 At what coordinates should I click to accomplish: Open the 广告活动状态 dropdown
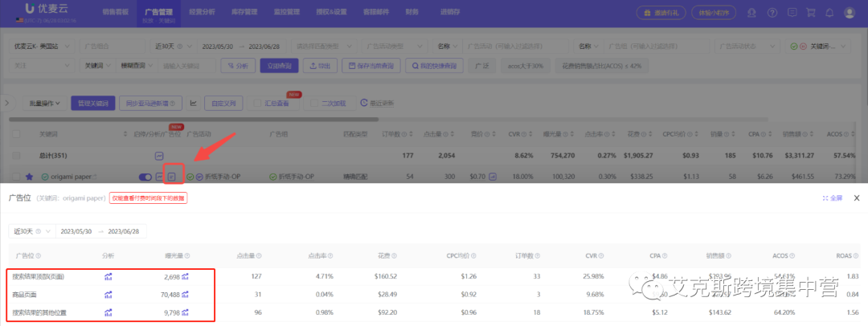point(748,46)
